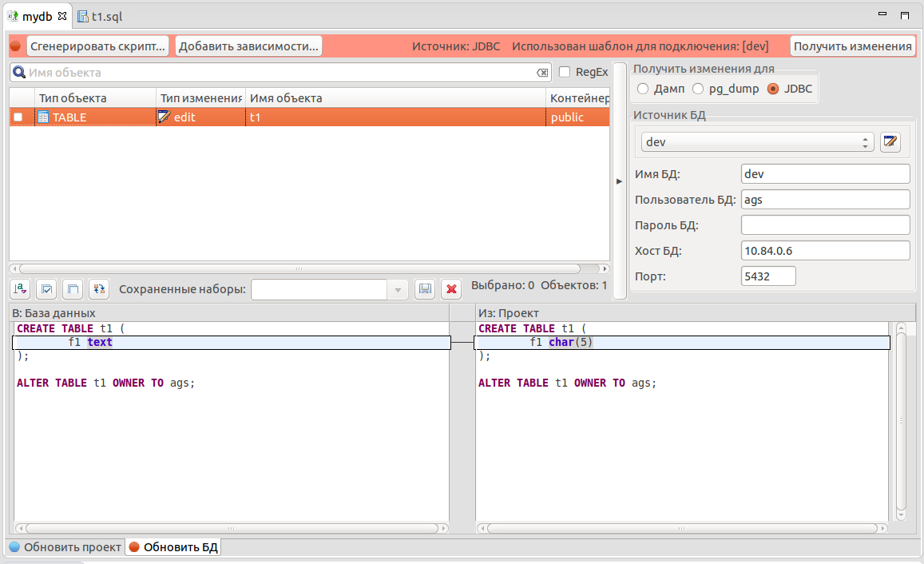
Task: Sort by Тип объекта column header
Action: coord(96,97)
